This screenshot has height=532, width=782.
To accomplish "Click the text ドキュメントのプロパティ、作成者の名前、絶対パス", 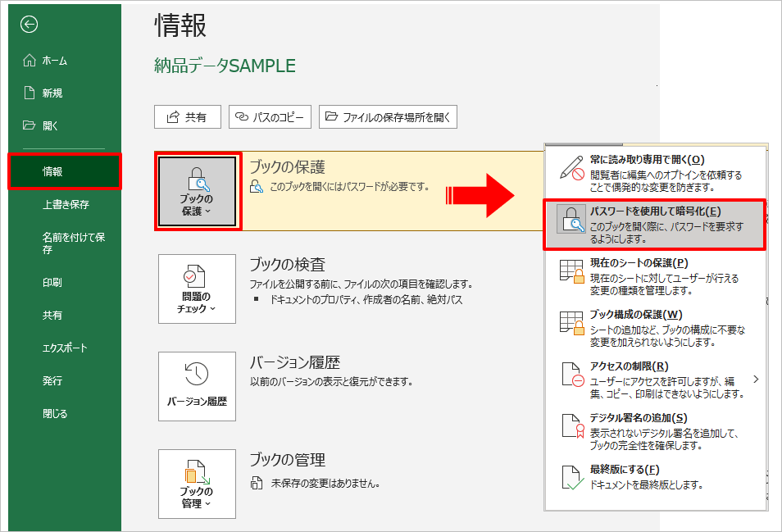I will pos(366,300).
